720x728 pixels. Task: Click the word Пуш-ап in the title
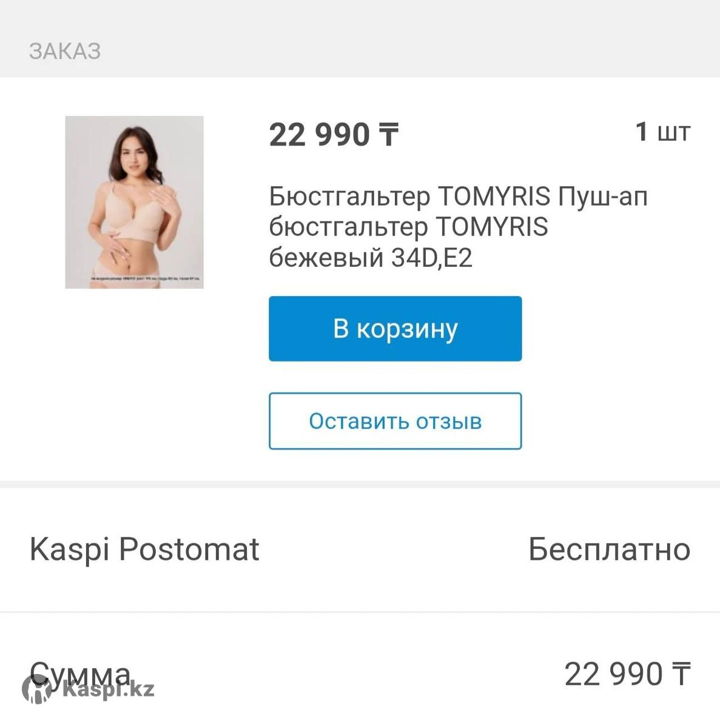603,196
